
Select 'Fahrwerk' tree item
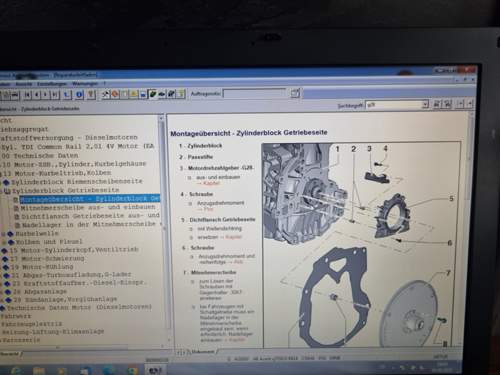point(16,316)
